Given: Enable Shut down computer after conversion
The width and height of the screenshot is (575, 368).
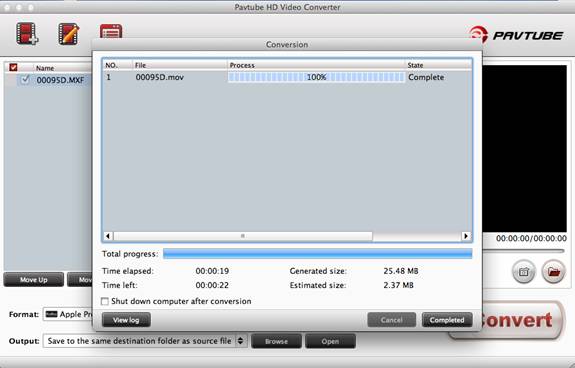Looking at the screenshot, I should [105, 301].
